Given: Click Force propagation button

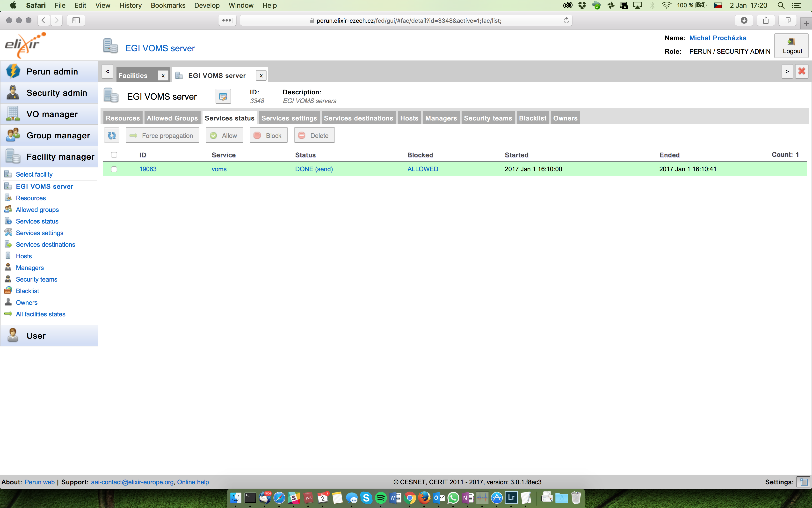Looking at the screenshot, I should 162,135.
